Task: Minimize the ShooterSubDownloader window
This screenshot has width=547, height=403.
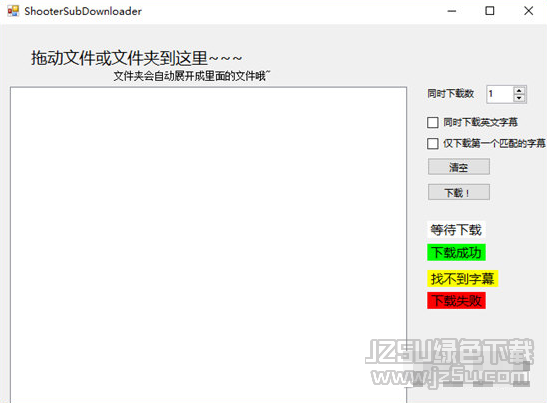Action: coord(452,11)
